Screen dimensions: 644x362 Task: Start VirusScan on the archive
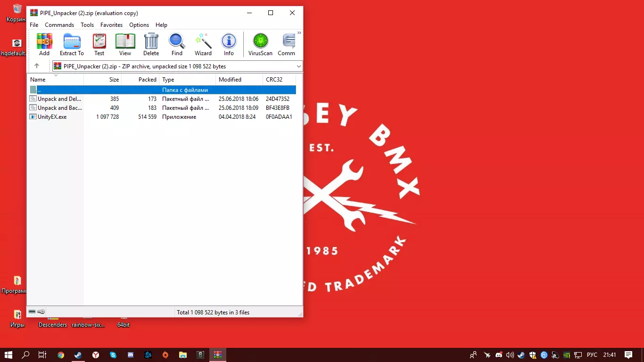coord(260,45)
